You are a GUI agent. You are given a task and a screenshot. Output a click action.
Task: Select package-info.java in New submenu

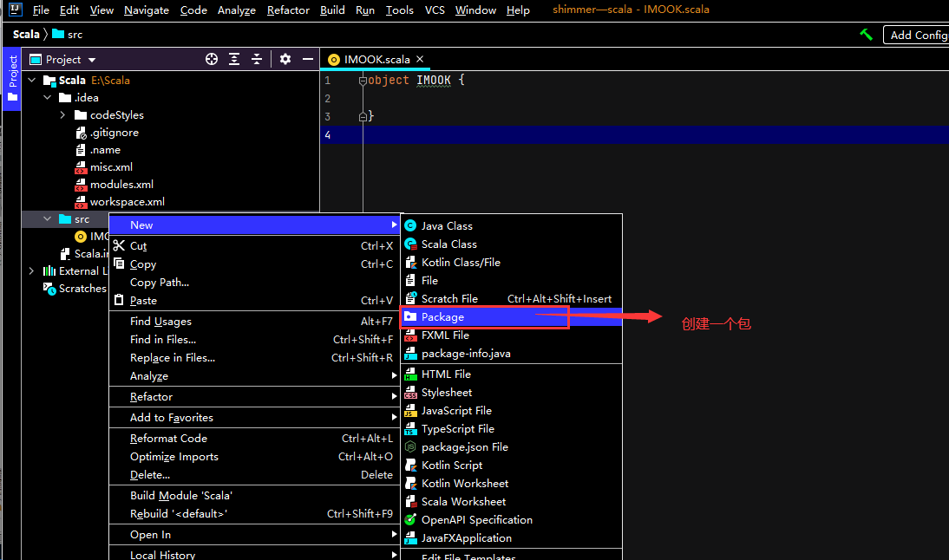[512, 353]
